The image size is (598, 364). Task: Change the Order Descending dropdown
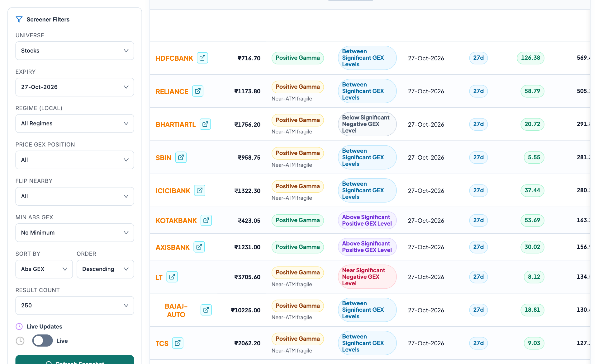click(x=105, y=269)
